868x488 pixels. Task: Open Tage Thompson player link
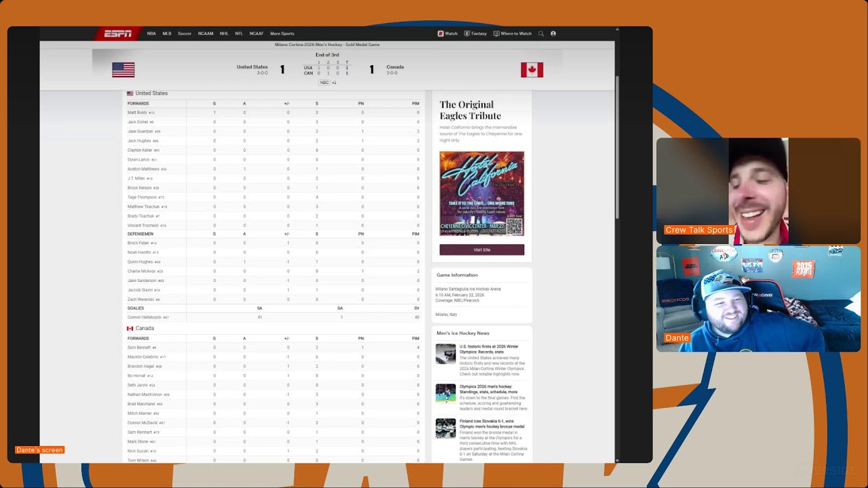142,197
